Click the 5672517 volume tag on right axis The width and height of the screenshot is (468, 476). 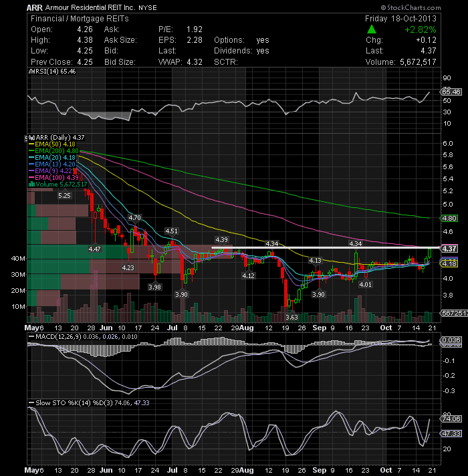tap(454, 314)
